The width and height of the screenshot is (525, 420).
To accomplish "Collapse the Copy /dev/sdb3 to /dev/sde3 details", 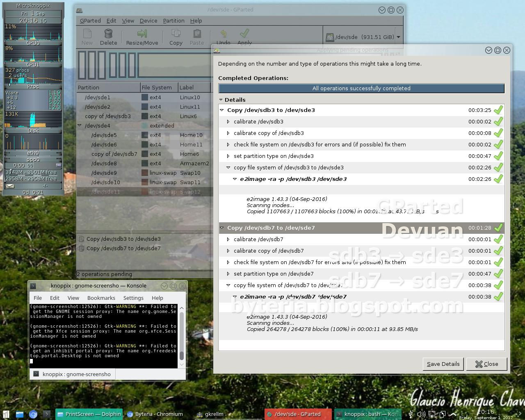I will click(x=222, y=110).
